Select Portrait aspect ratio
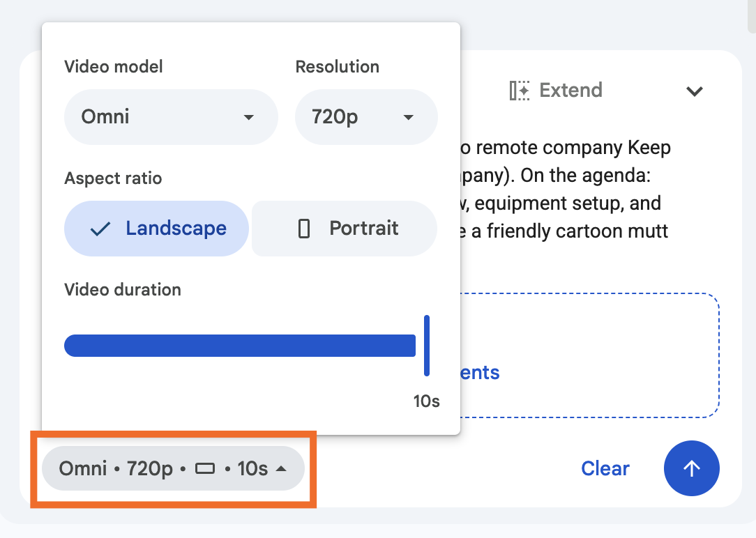The width and height of the screenshot is (756, 538). coord(345,229)
